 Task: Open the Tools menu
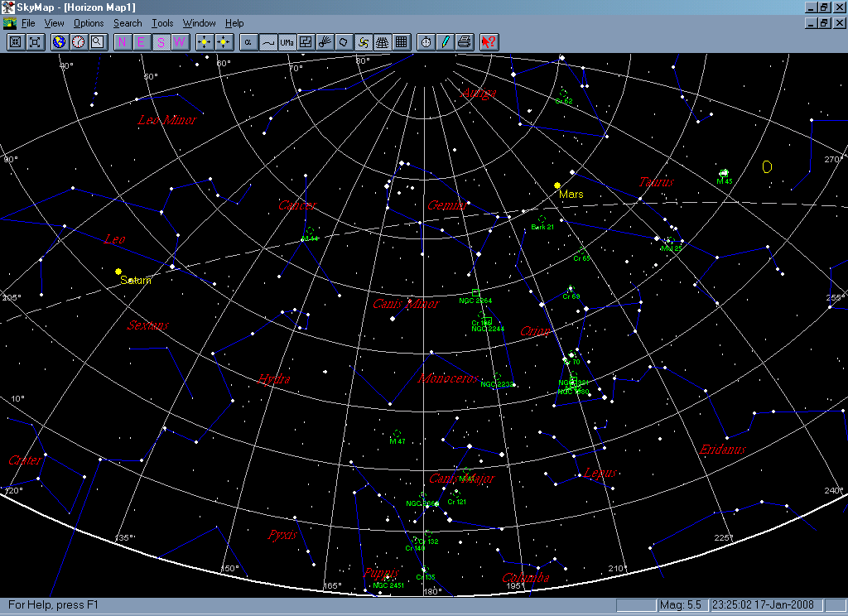(162, 23)
